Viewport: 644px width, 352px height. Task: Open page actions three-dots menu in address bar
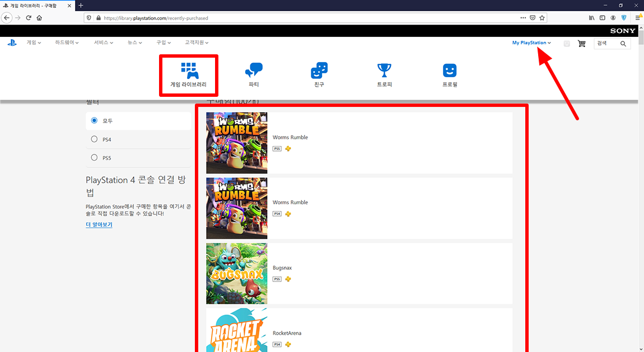coord(523,18)
